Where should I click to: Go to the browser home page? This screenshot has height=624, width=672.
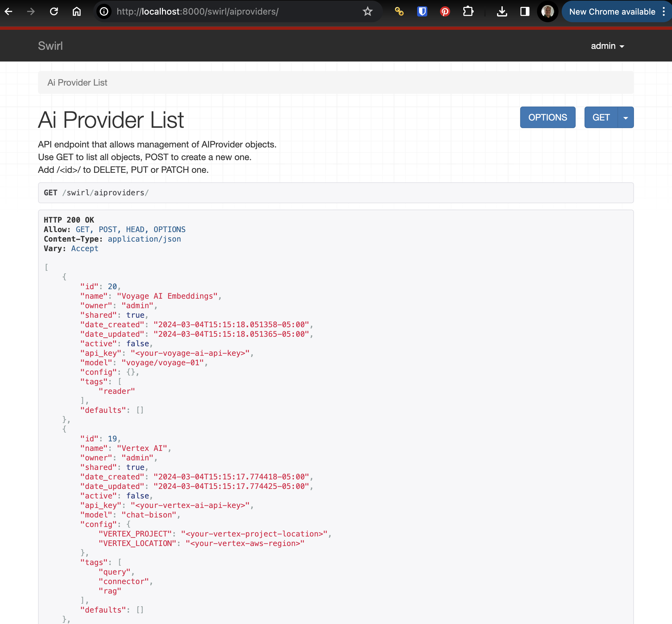click(77, 11)
